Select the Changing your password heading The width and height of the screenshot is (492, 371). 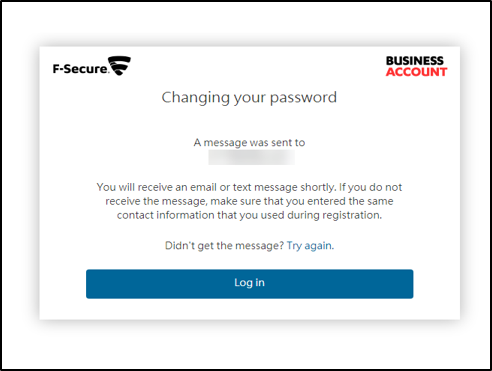coord(249,98)
